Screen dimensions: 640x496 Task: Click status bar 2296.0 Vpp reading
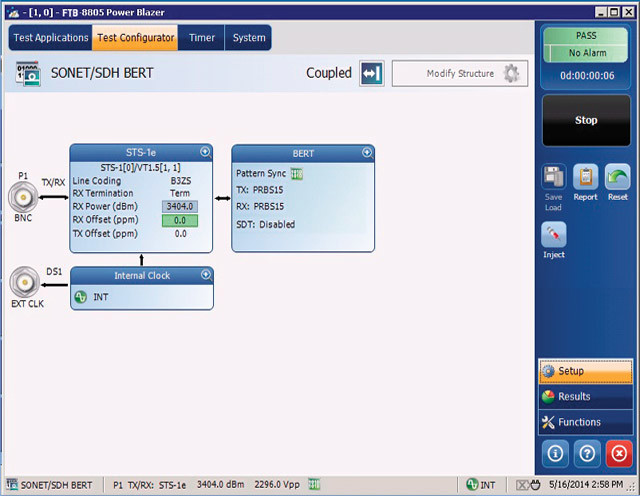pyautogui.click(x=277, y=485)
